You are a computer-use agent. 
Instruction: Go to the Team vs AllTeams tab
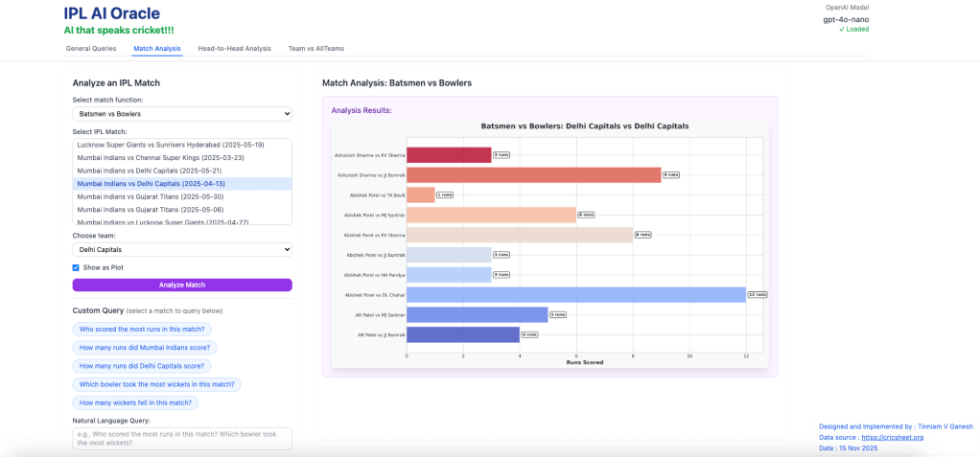point(315,48)
